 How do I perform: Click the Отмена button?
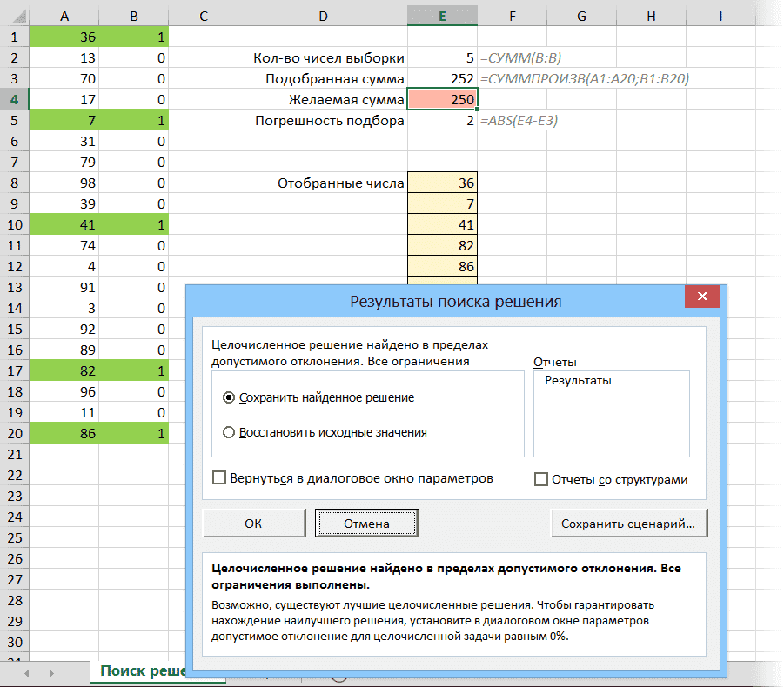pos(366,524)
